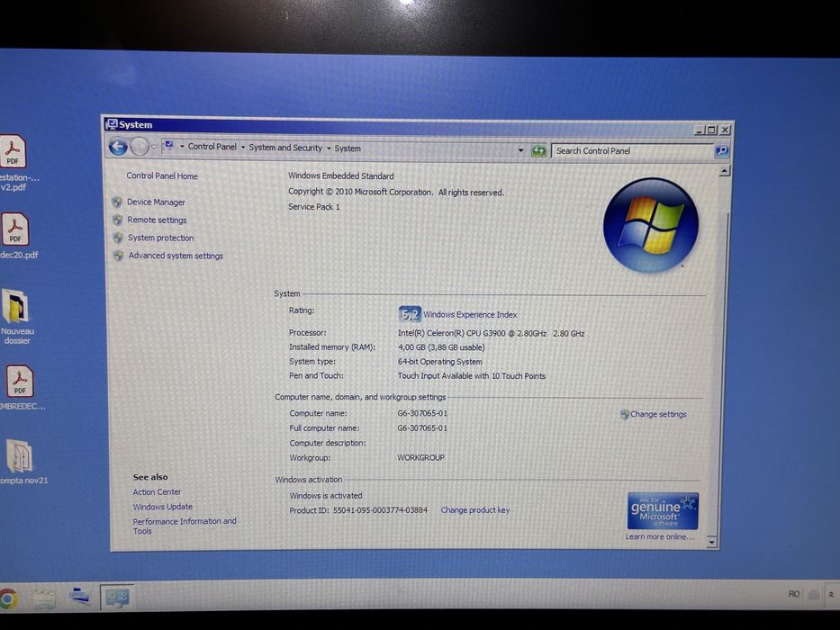
Task: Open Performance Information and Tools
Action: tap(185, 526)
